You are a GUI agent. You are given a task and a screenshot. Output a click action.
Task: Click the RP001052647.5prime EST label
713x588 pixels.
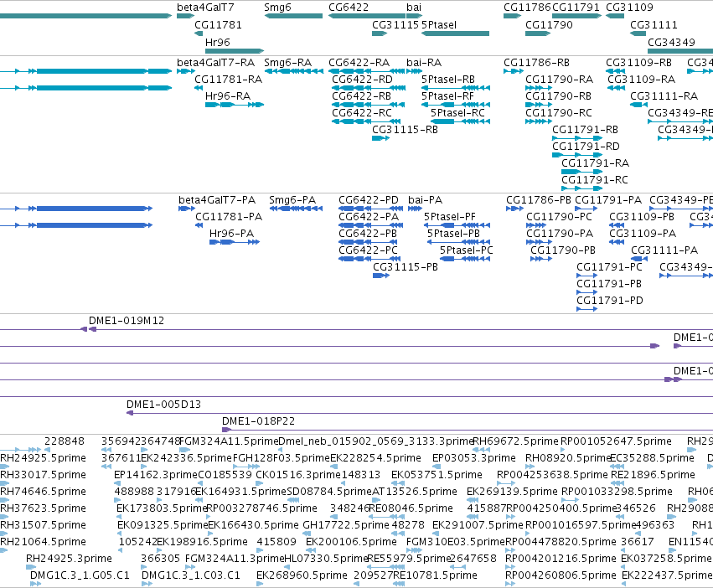tap(616, 441)
